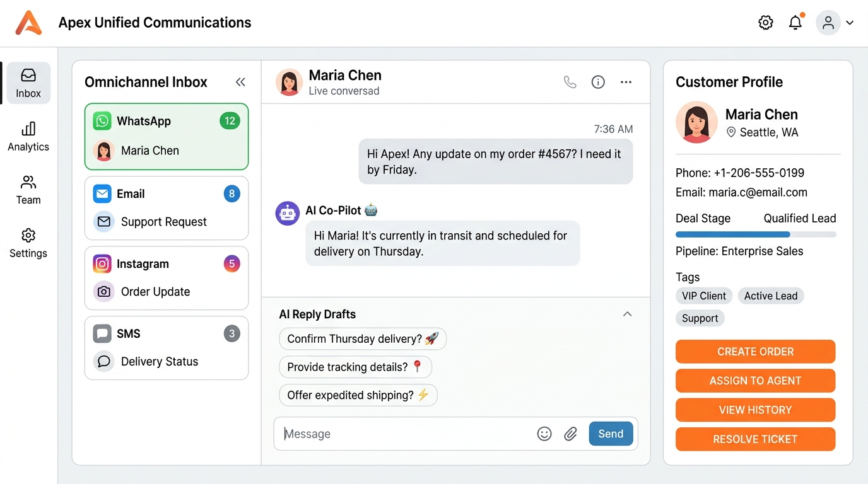Open settings gear in top header

point(766,23)
